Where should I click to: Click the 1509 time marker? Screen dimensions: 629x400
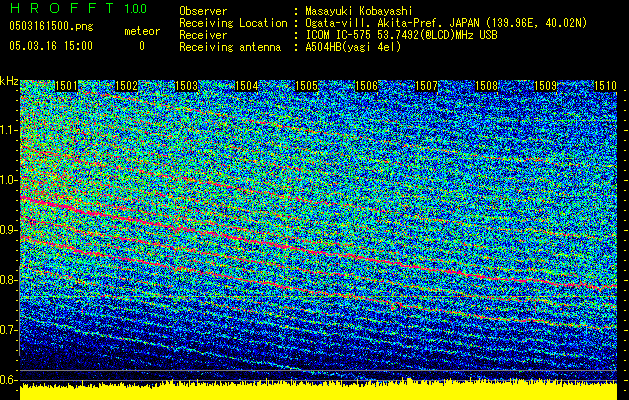pyautogui.click(x=546, y=86)
